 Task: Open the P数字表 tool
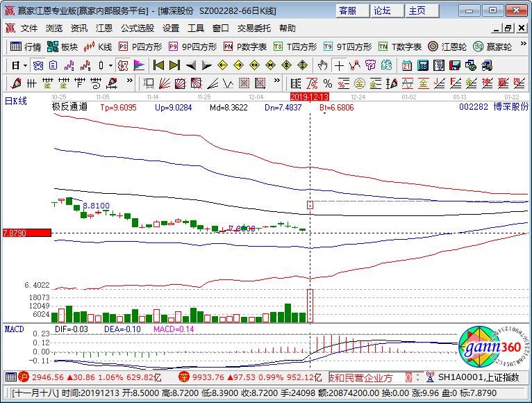click(245, 47)
